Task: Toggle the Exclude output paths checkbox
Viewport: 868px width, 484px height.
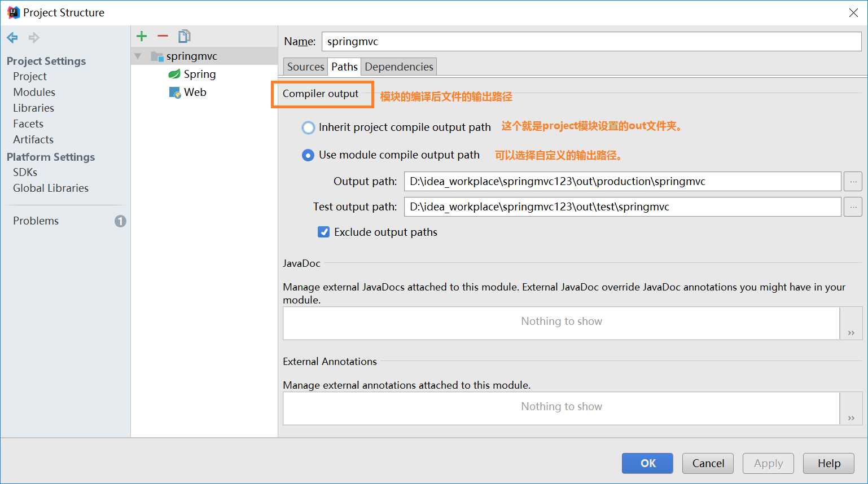Action: click(x=324, y=232)
